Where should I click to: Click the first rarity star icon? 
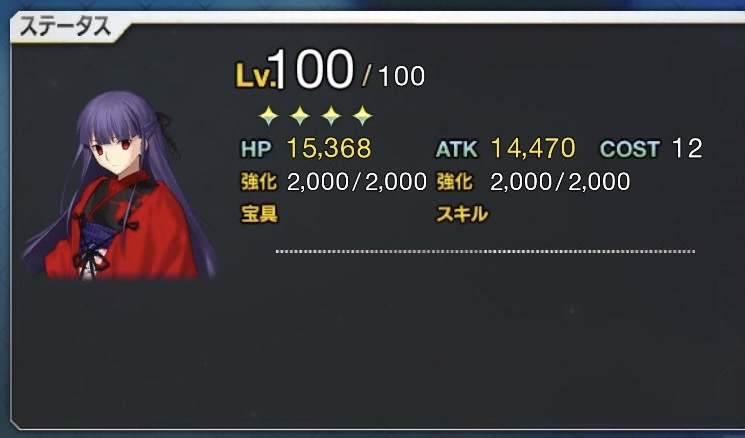268,115
